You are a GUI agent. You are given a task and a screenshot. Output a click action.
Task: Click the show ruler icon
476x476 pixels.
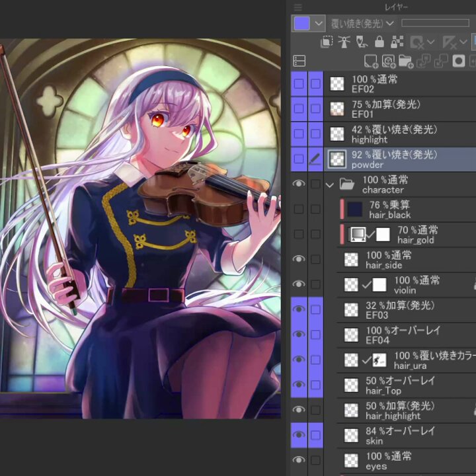click(x=450, y=42)
